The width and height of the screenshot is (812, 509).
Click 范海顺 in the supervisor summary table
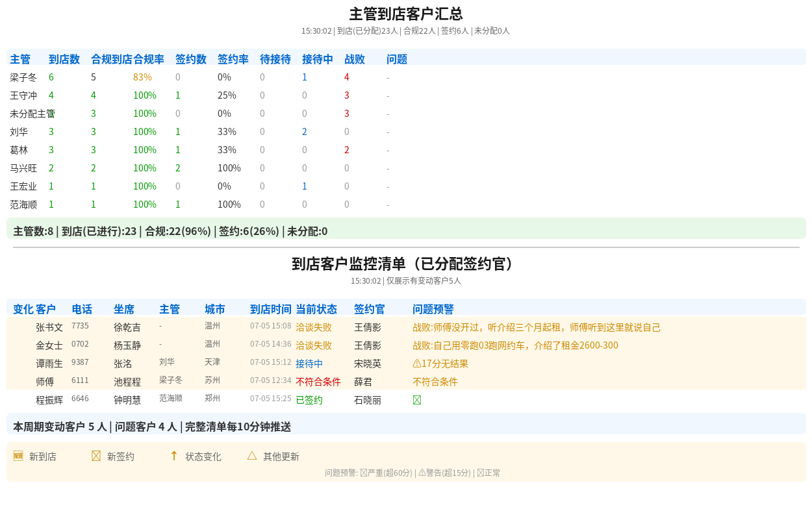point(23,205)
